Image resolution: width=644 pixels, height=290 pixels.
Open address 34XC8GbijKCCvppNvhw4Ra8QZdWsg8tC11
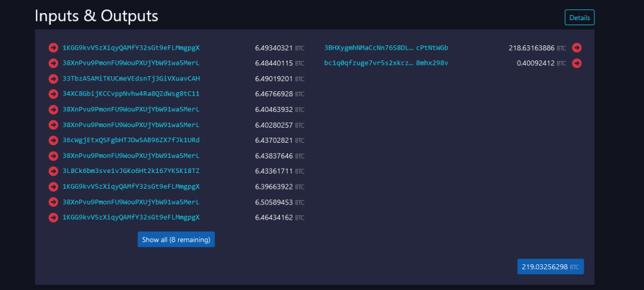click(131, 94)
